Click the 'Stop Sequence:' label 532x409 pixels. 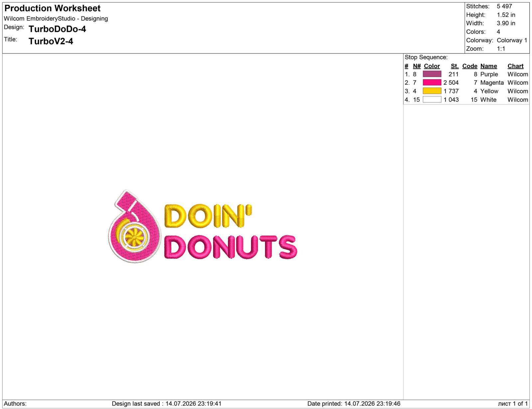pos(426,57)
